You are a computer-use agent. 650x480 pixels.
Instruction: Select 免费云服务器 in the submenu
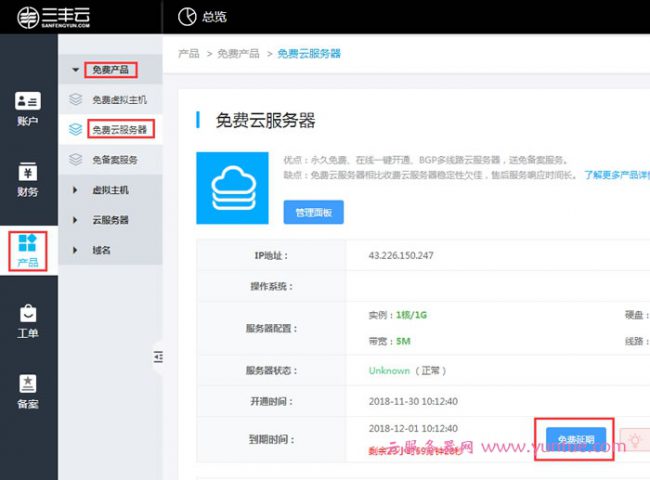tap(118, 130)
